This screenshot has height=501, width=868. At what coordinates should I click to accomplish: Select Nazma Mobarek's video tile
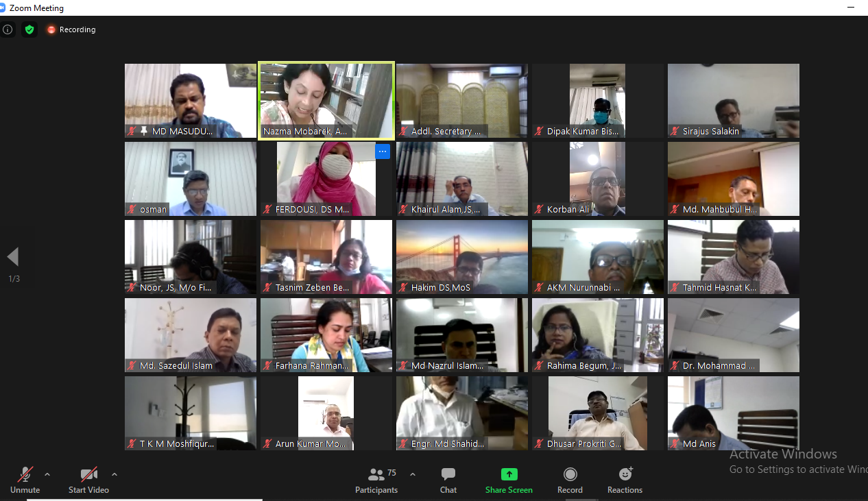click(x=326, y=100)
